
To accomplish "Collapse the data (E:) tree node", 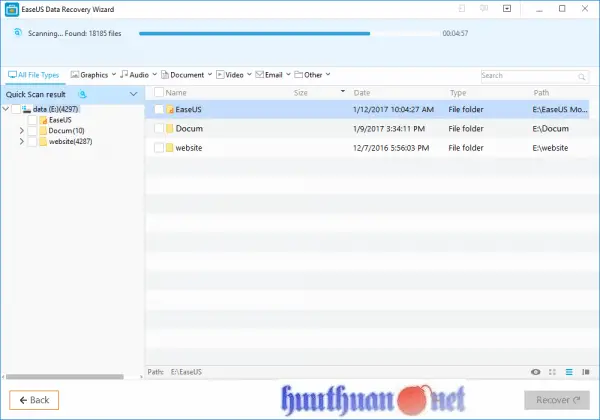I will (6, 109).
